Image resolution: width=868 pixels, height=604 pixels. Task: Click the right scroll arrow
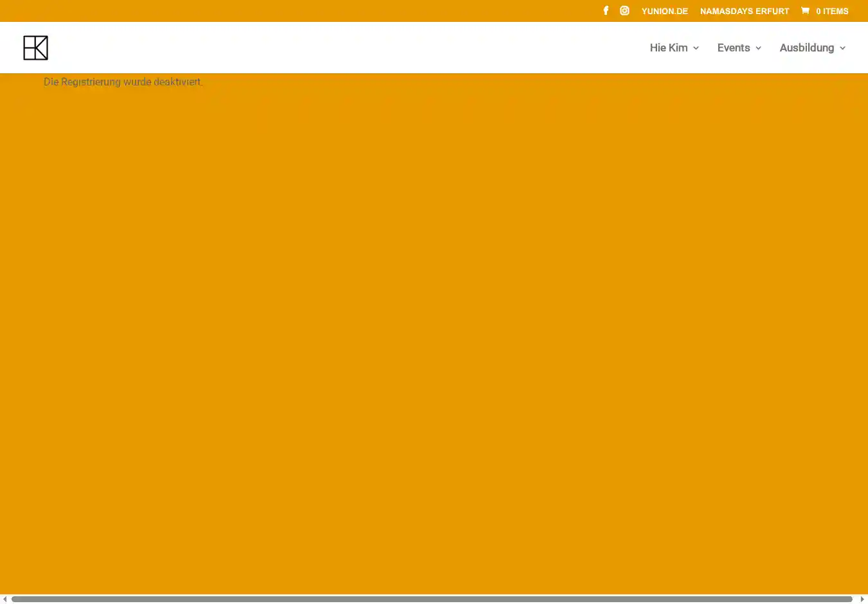click(x=862, y=599)
